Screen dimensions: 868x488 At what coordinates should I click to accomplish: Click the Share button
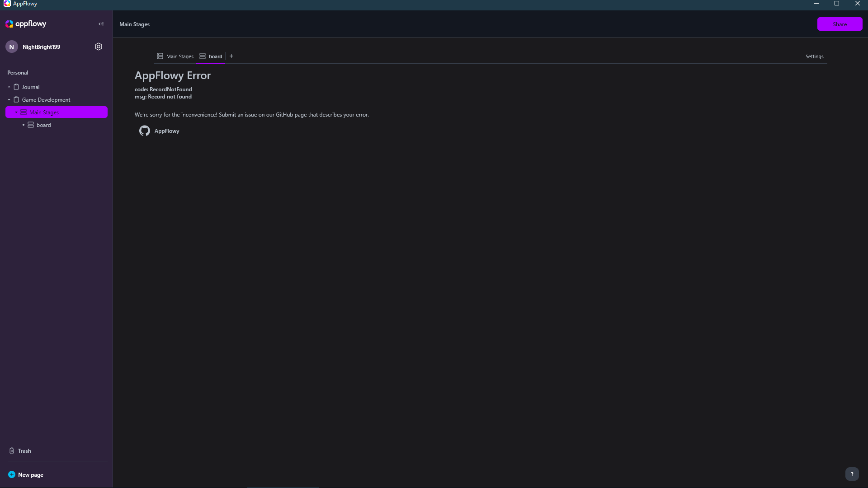click(840, 24)
